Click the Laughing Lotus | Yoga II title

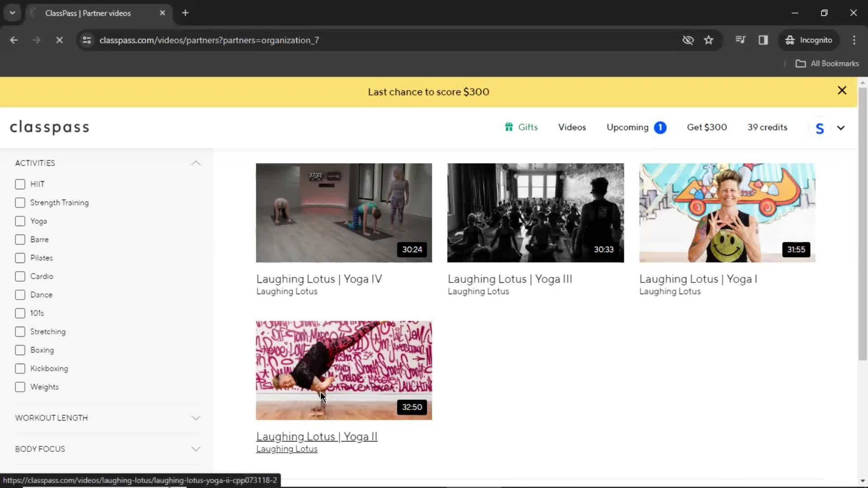316,437
